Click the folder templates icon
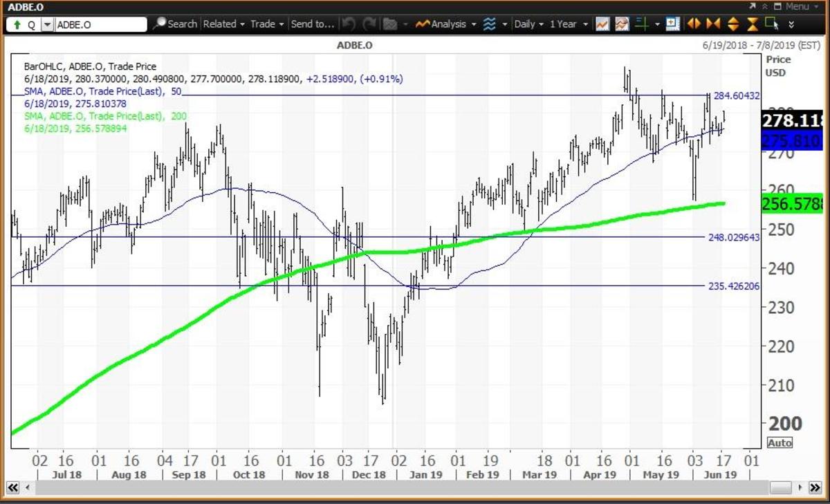Image resolution: width=830 pixels, height=504 pixels. click(389, 24)
